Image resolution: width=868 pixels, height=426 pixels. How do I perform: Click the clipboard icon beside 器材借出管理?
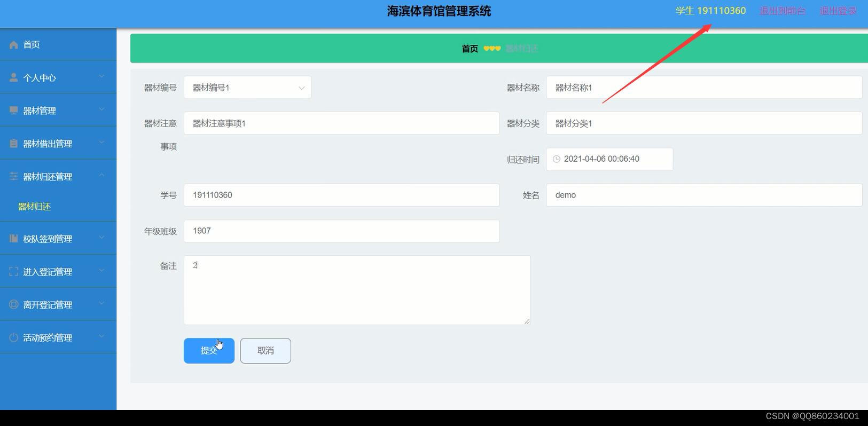[14, 144]
